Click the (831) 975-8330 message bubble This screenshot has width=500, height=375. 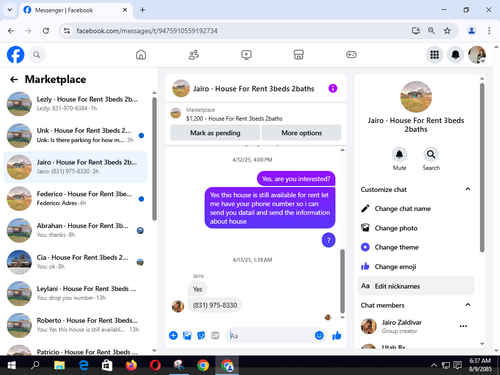click(x=215, y=305)
